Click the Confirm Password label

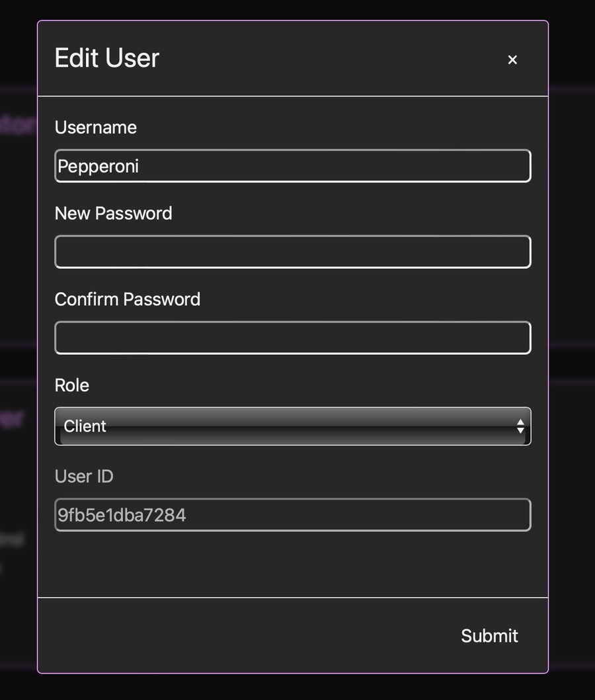127,299
